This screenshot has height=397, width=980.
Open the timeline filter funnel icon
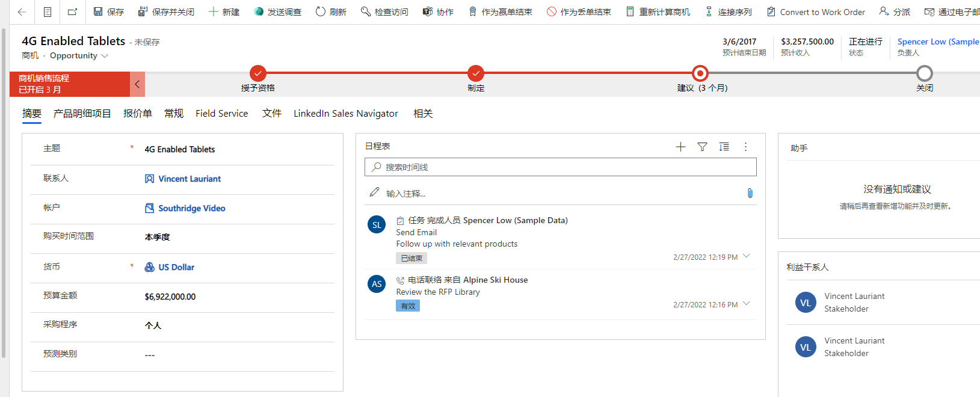click(702, 147)
